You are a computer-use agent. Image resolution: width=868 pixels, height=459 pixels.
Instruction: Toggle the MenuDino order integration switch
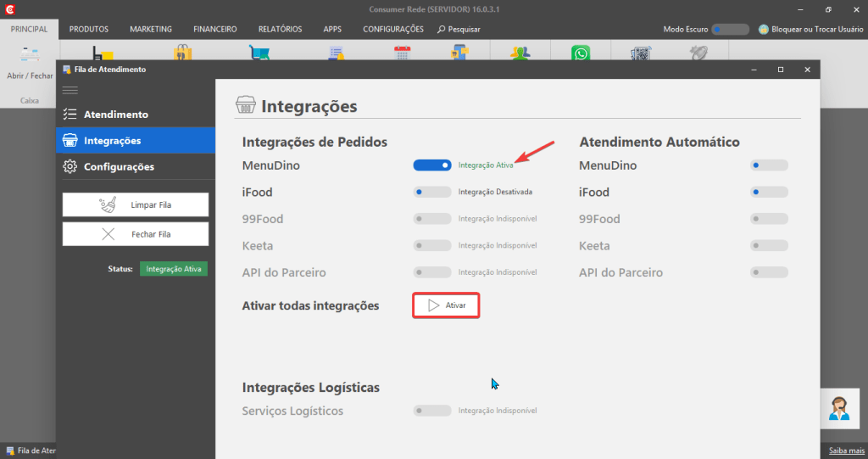coord(432,165)
